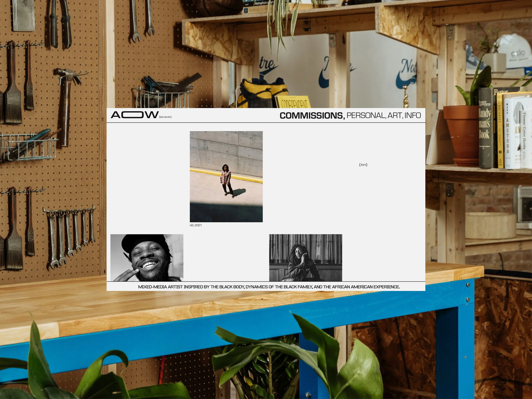Image resolution: width=532 pixels, height=399 pixels.
Task: Open the COMMISSIONS navigation section
Action: (x=312, y=116)
